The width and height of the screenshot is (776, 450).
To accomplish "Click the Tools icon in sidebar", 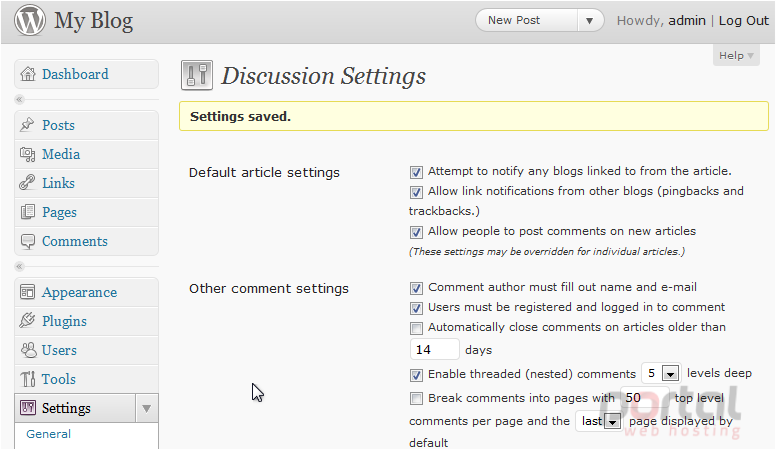I will [28, 379].
